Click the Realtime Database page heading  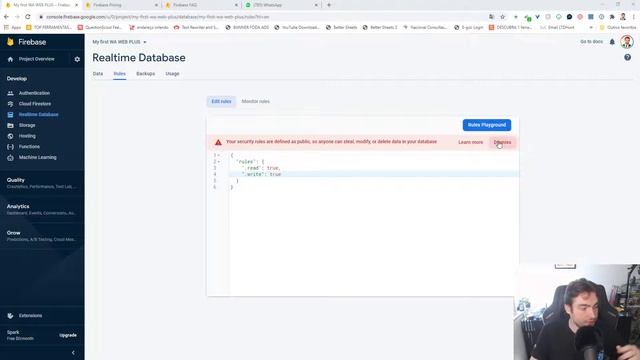pos(139,58)
